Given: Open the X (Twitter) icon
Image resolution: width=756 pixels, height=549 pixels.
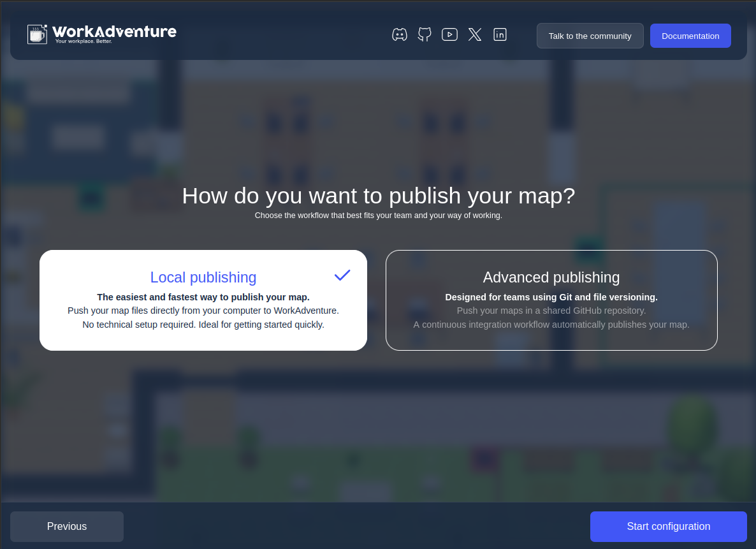Looking at the screenshot, I should click(475, 34).
